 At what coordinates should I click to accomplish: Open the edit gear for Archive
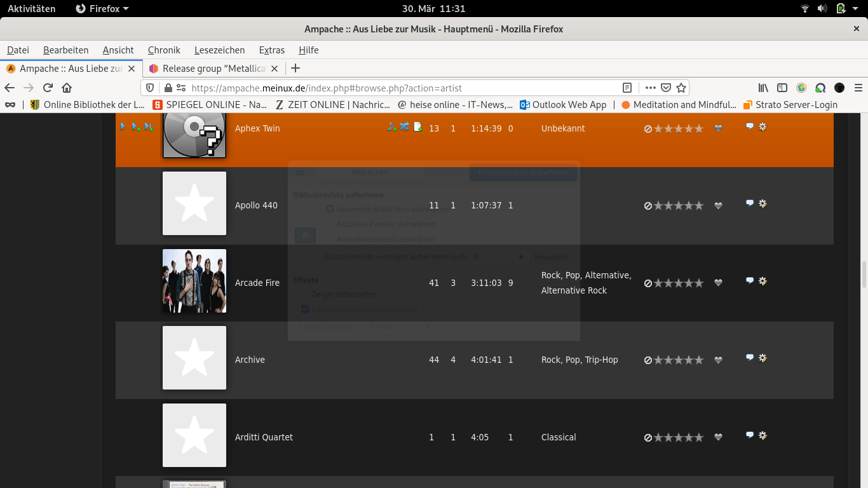pyautogui.click(x=762, y=357)
